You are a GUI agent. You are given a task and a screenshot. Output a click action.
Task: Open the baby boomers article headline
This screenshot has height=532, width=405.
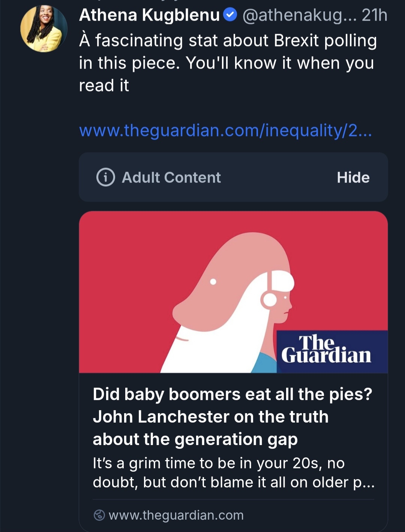(232, 395)
